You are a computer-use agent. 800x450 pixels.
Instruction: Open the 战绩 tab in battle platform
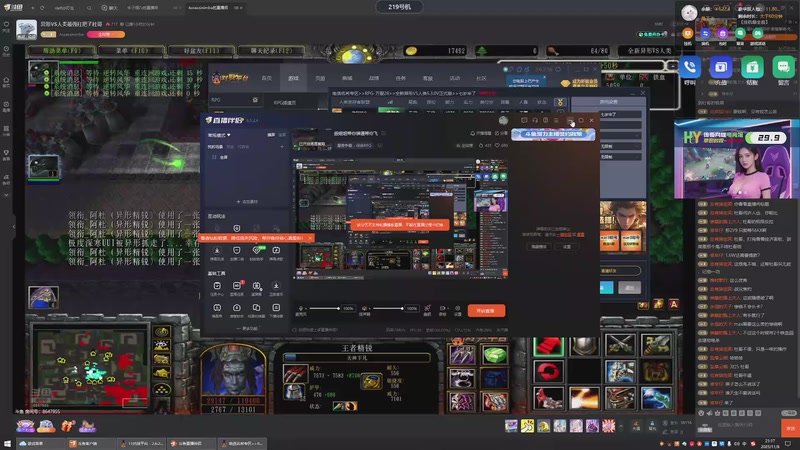coord(373,79)
